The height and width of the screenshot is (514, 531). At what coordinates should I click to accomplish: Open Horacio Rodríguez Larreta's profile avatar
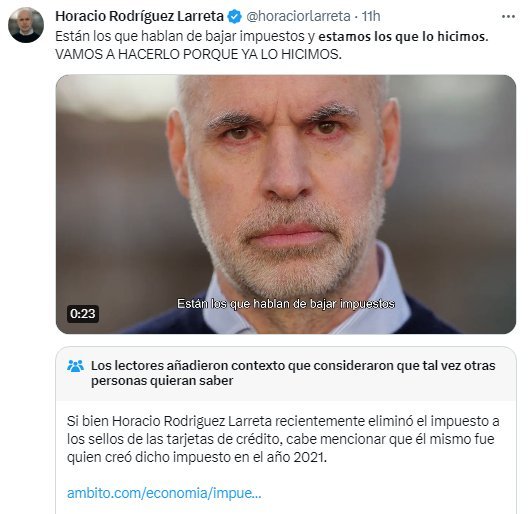click(x=26, y=25)
